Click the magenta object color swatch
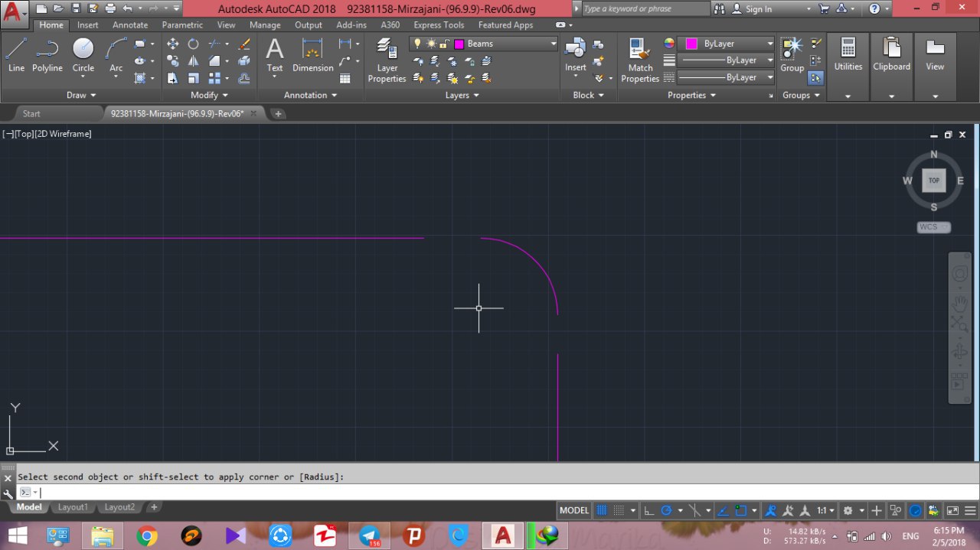This screenshot has width=980, height=550. 691,44
